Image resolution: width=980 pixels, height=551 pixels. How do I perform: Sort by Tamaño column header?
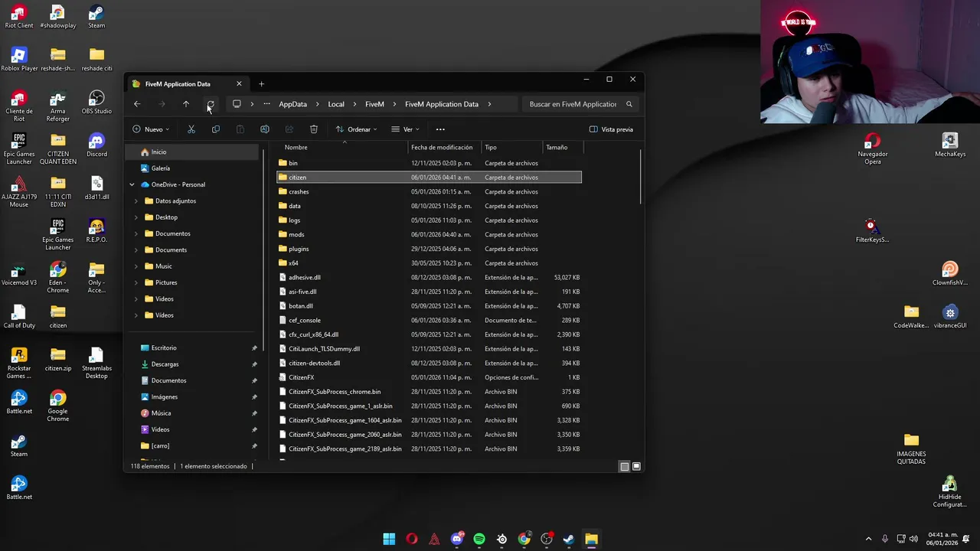pyautogui.click(x=563, y=147)
